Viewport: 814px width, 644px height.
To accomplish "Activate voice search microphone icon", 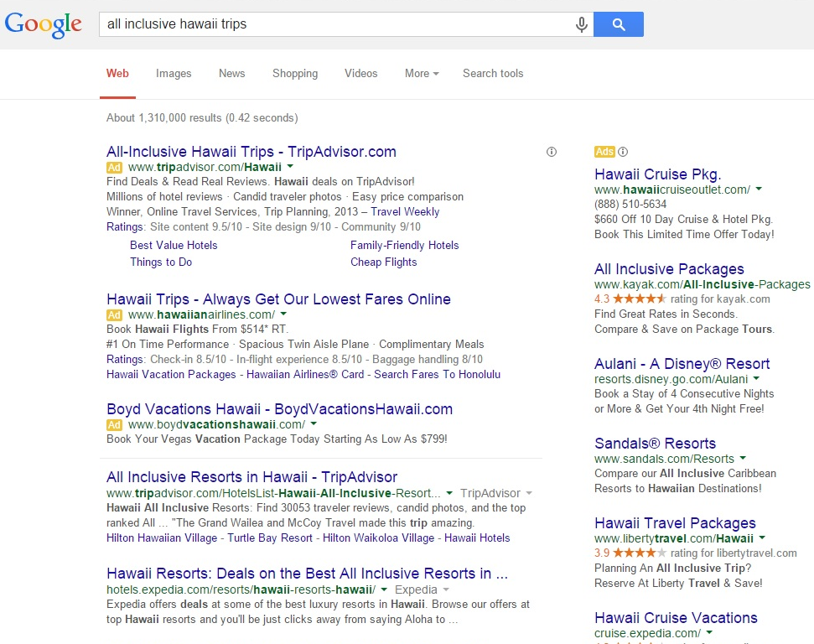I will [582, 24].
